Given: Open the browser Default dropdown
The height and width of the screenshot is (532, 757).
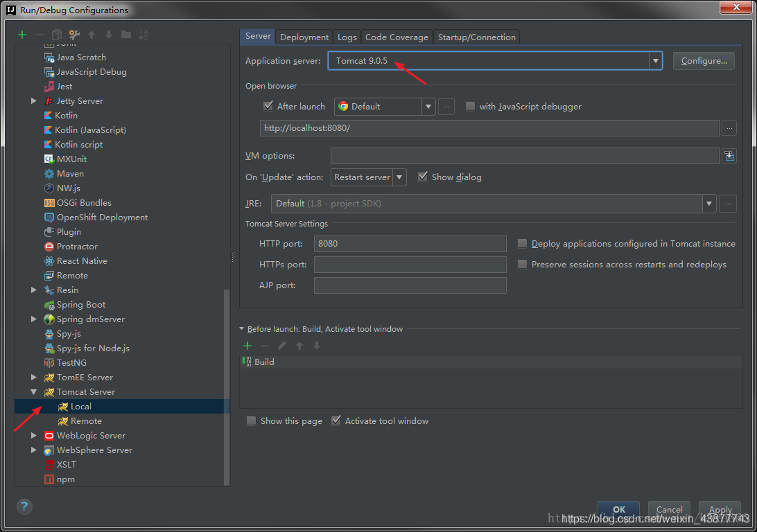Looking at the screenshot, I should [428, 107].
